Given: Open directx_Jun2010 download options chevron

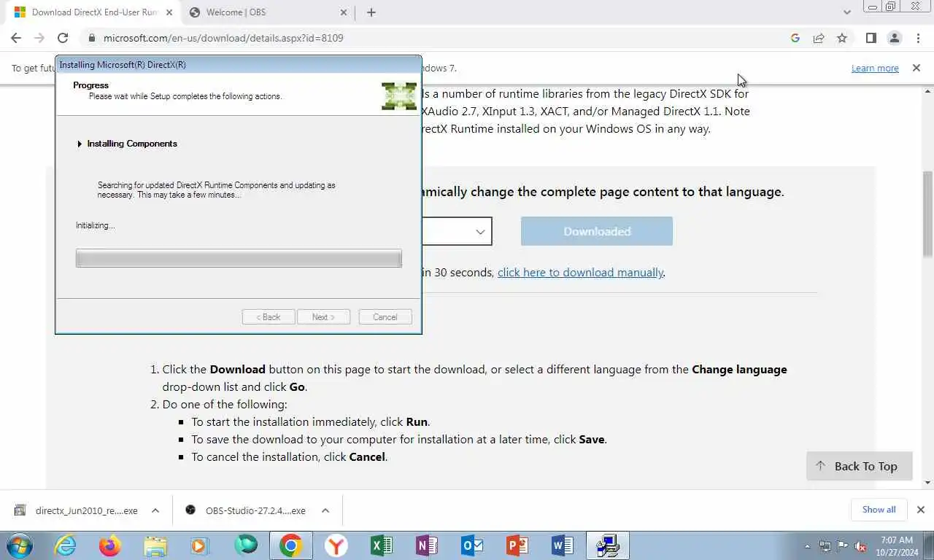Looking at the screenshot, I should 155,510.
